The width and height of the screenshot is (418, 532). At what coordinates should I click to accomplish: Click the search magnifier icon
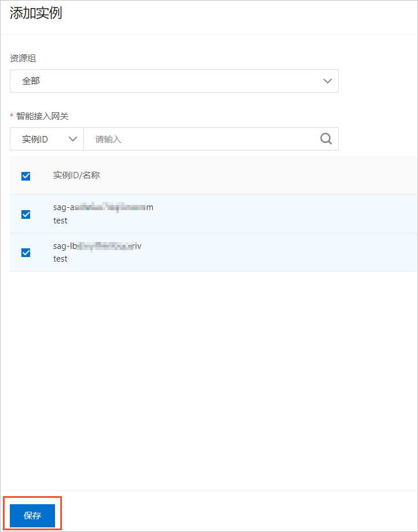click(x=326, y=139)
